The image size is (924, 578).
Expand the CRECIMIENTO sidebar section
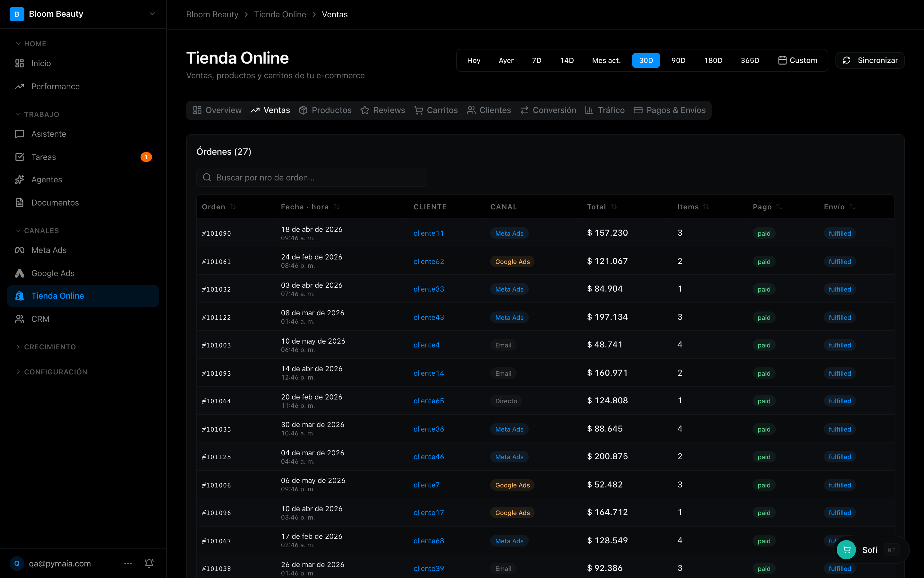pyautogui.click(x=46, y=347)
